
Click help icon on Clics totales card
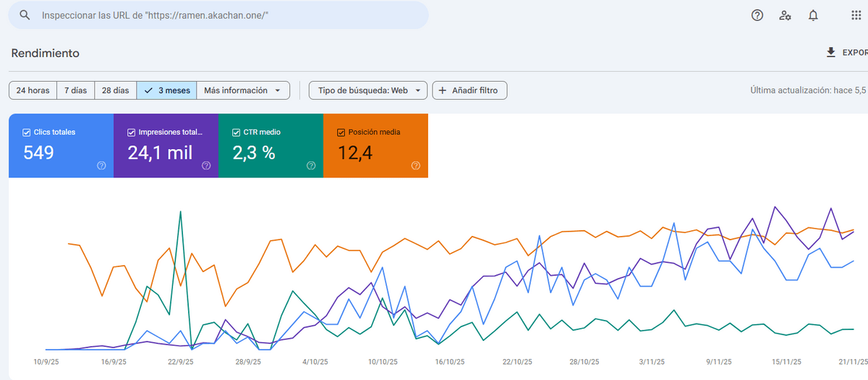click(101, 166)
